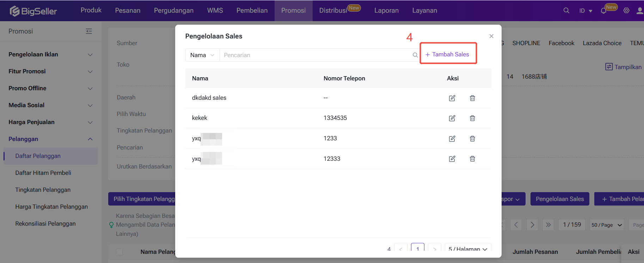Edit the dkdakd sales entry

(x=452, y=98)
